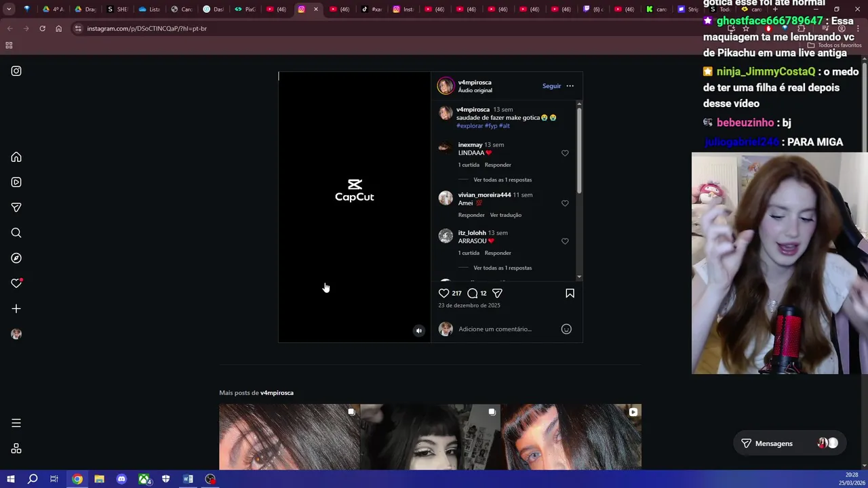Switch to the SHE browser tab

[117, 9]
